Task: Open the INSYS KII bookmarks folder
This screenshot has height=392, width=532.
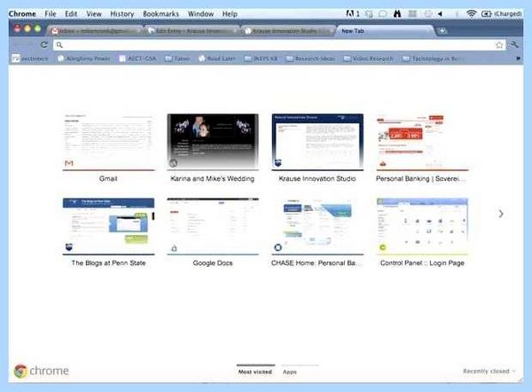Action: click(261, 59)
